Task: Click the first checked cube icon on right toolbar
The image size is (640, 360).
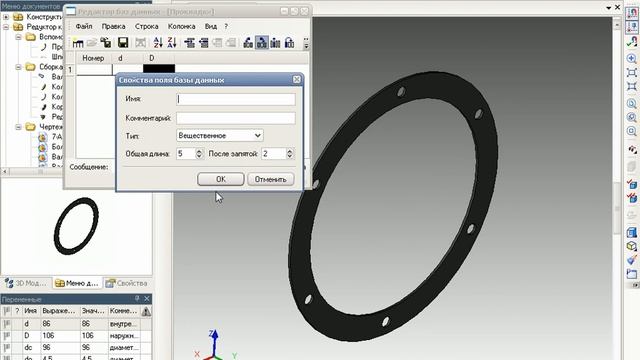Action: click(x=632, y=184)
